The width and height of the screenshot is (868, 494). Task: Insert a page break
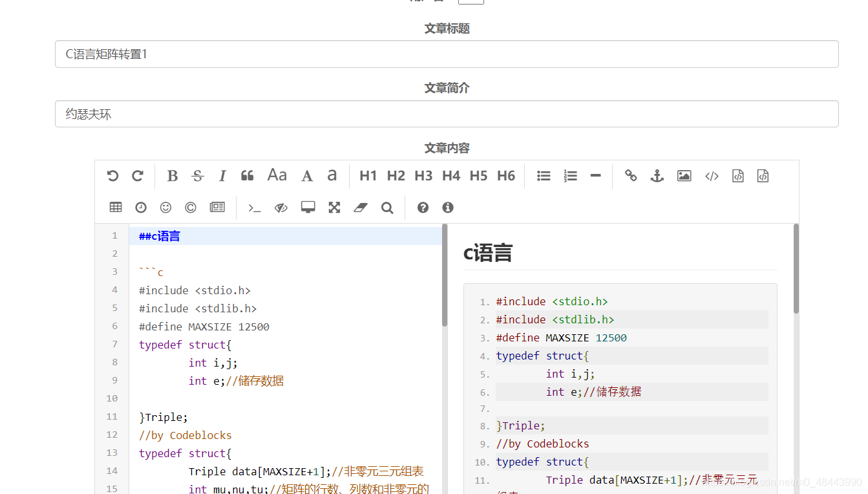[217, 207]
